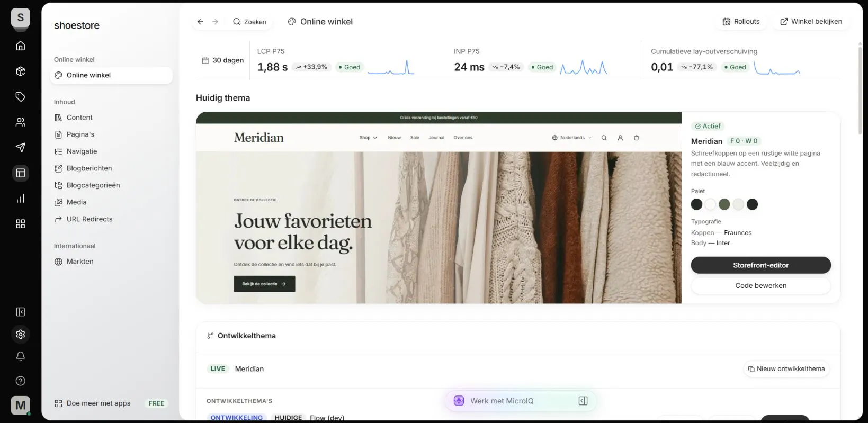Click the account icon in Meridian preview header

click(x=620, y=138)
